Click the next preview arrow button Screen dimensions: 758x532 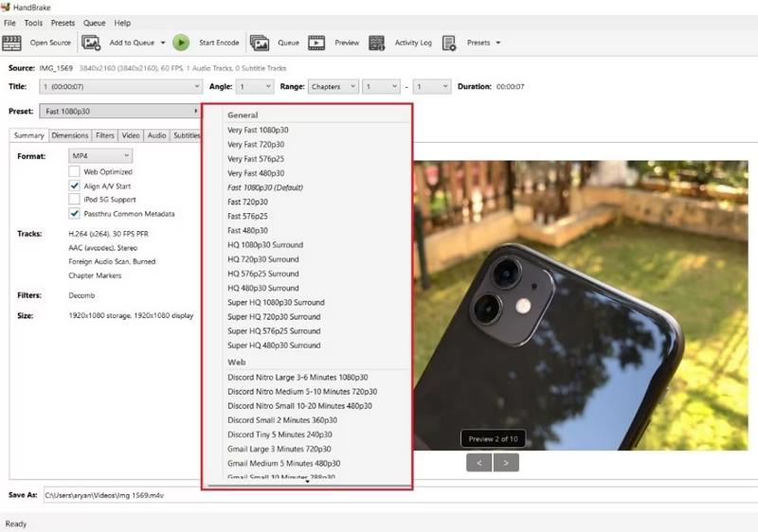(x=507, y=463)
